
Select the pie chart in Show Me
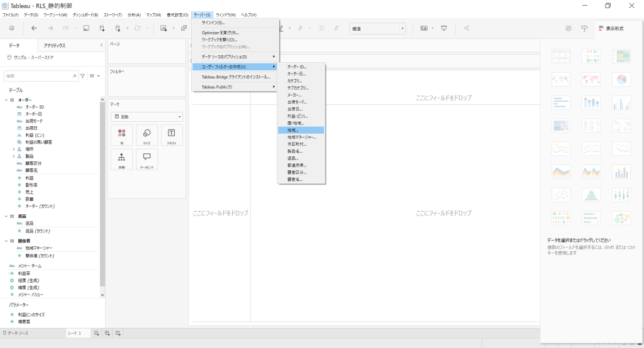pyautogui.click(x=621, y=79)
